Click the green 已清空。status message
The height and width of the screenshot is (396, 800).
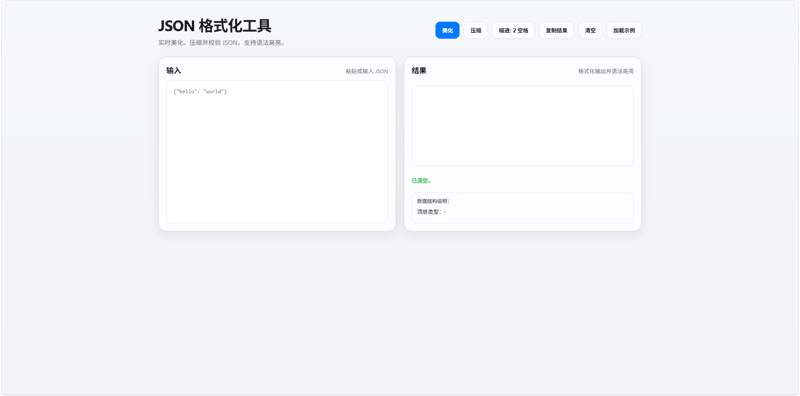(421, 181)
